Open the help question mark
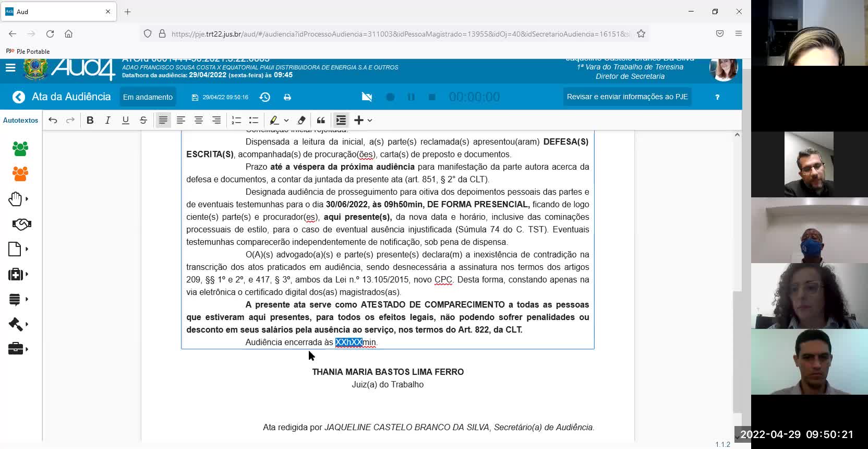 717,97
